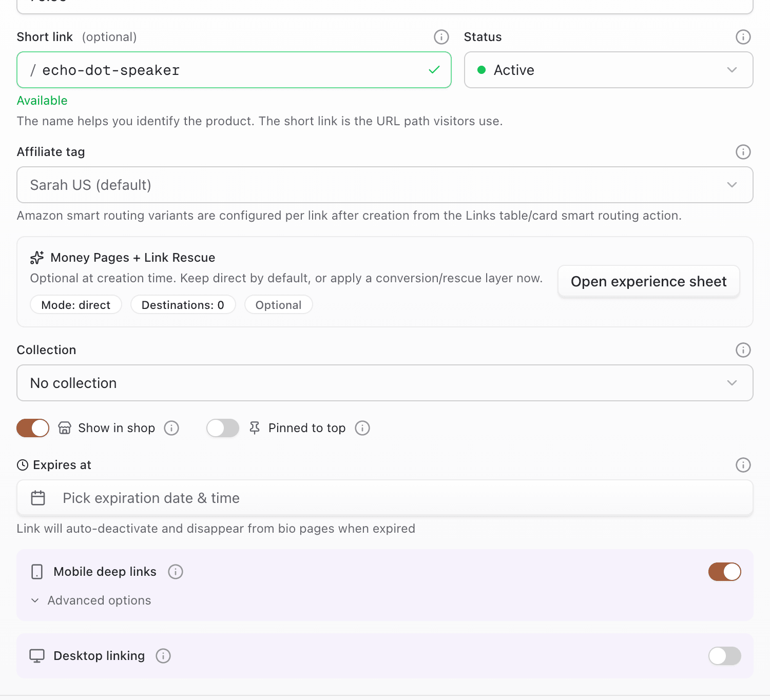Viewport: 770px width, 700px height.
Task: Click the desktop monitor icon
Action: coord(37,656)
